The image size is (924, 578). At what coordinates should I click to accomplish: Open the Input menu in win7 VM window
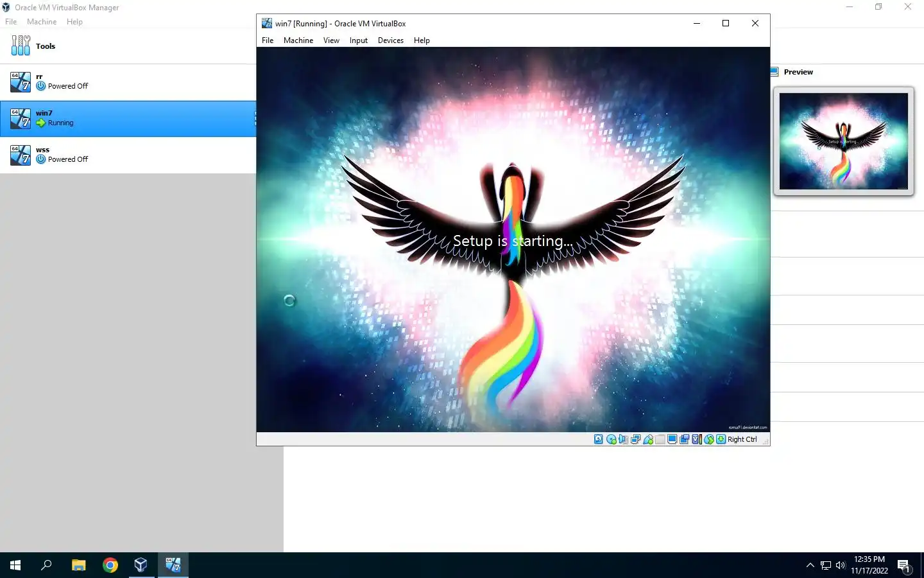[359, 40]
